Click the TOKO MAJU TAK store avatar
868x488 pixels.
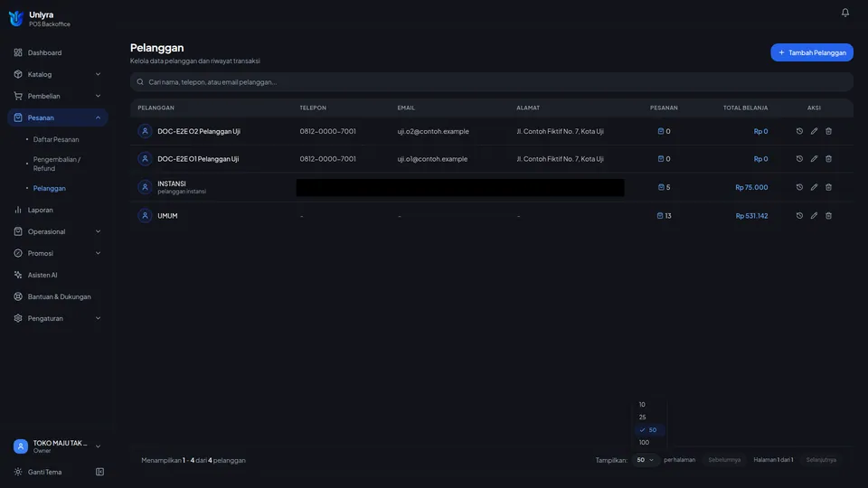coord(21,446)
